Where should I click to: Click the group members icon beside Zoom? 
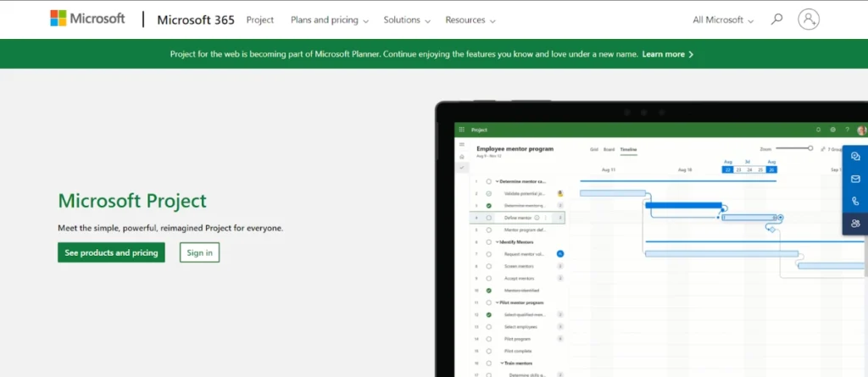pyautogui.click(x=823, y=149)
